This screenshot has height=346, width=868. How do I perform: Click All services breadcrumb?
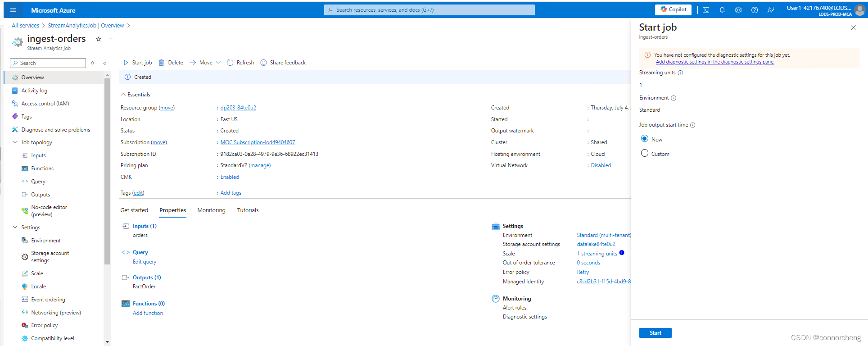(x=25, y=26)
